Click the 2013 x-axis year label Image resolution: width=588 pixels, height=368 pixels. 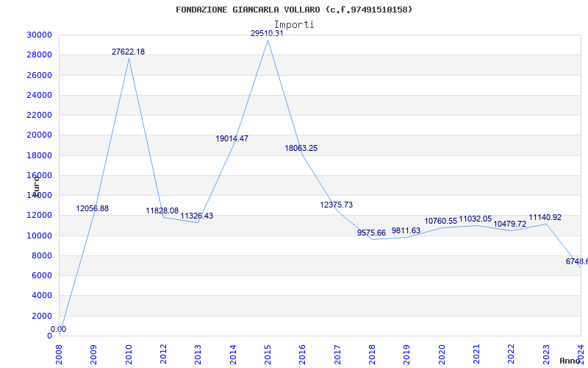(198, 355)
